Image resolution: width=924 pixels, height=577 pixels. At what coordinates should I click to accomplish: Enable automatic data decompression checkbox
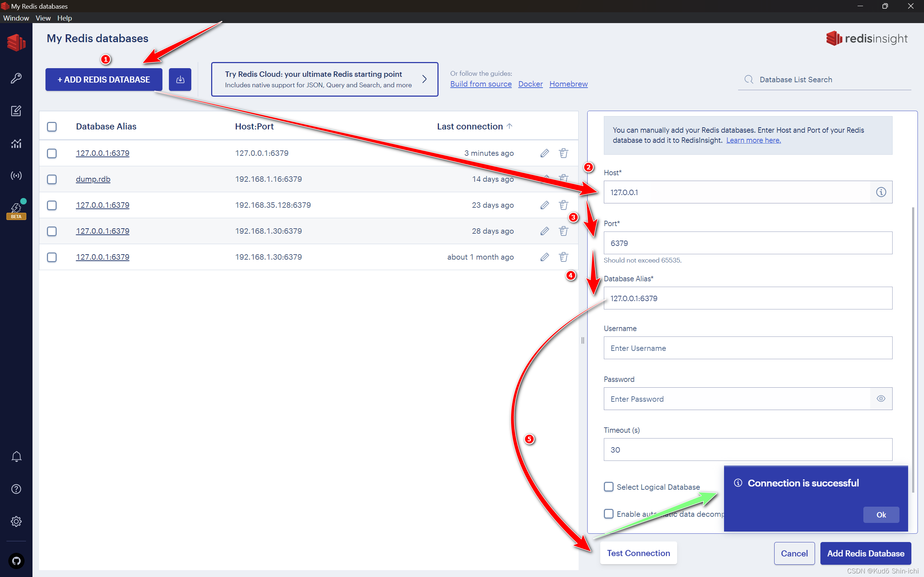coord(607,514)
